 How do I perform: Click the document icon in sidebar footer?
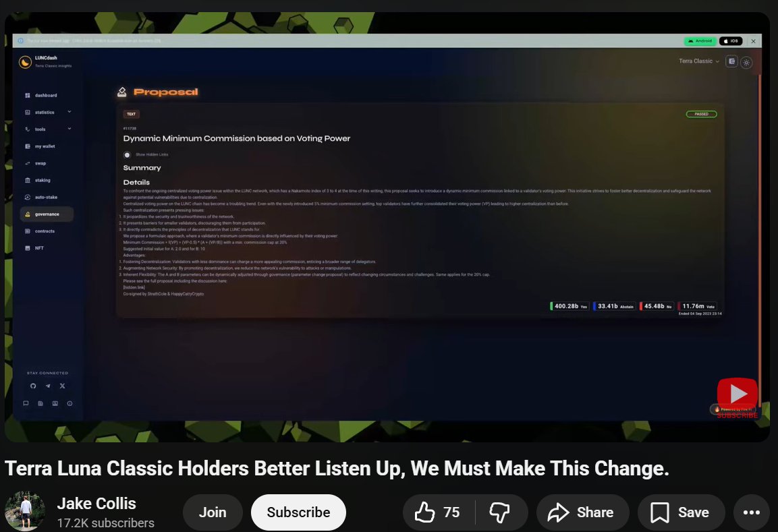40,404
